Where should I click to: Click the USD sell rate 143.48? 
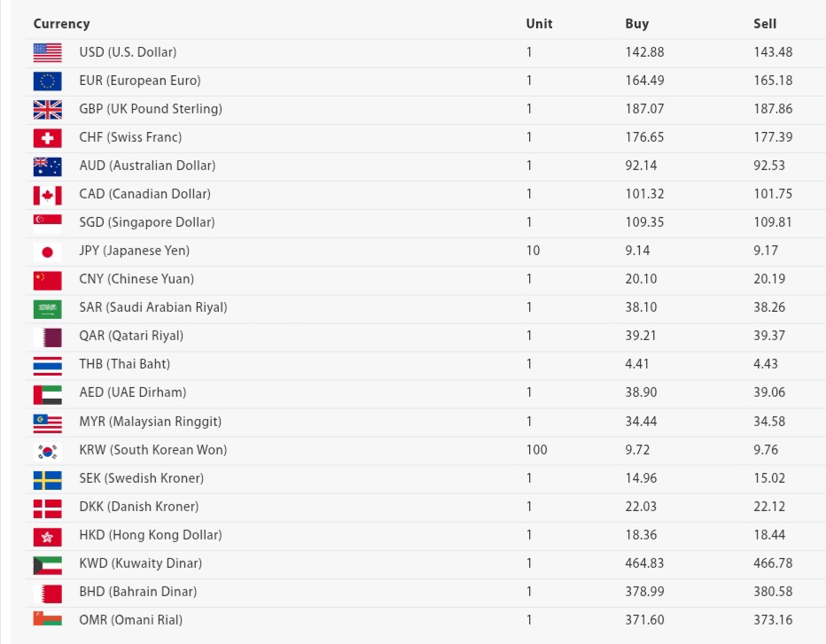pos(773,52)
